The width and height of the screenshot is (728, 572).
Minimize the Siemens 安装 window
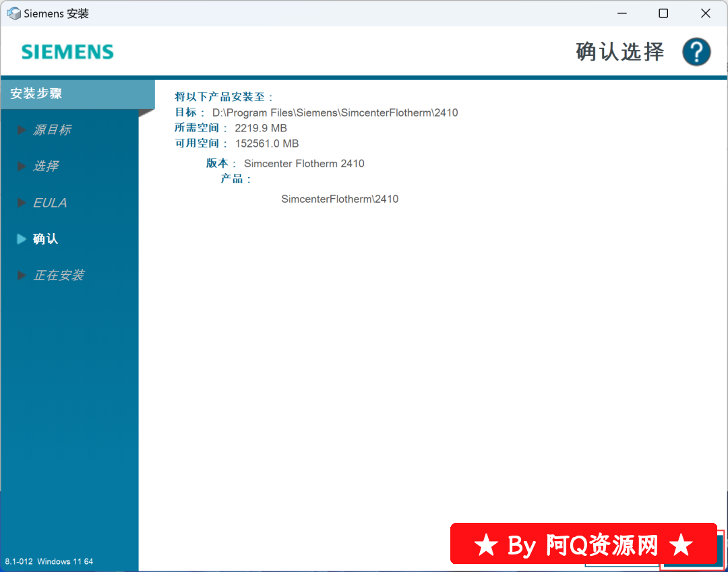coord(622,13)
